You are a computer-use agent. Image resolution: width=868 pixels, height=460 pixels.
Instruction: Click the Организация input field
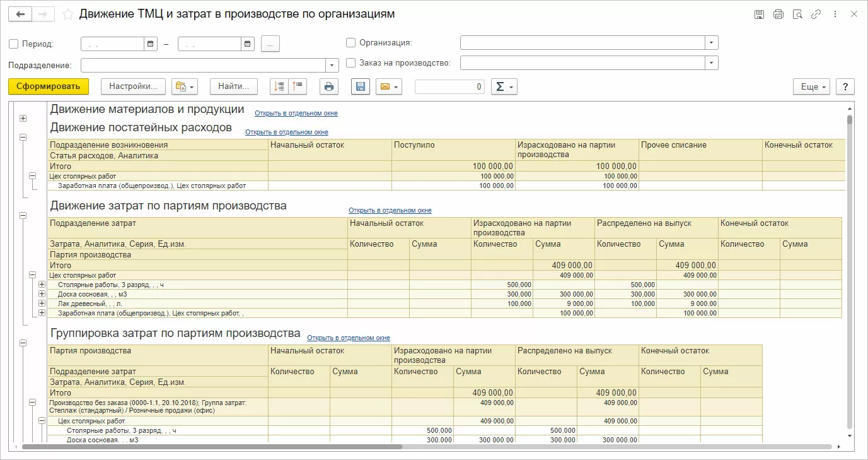click(x=582, y=43)
